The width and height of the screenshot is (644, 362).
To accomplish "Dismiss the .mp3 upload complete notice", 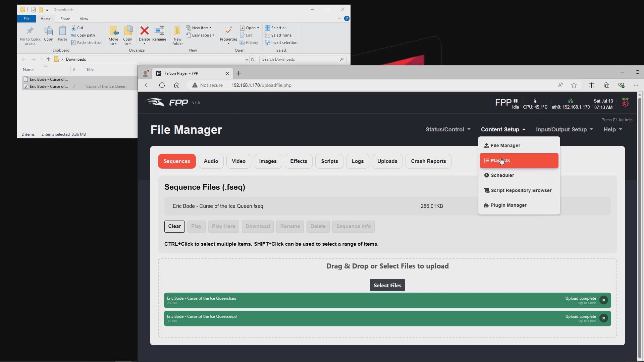I will pyautogui.click(x=604, y=318).
